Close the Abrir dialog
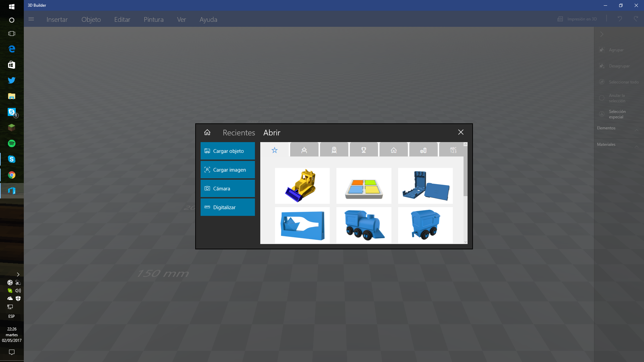The height and width of the screenshot is (362, 644). click(461, 132)
